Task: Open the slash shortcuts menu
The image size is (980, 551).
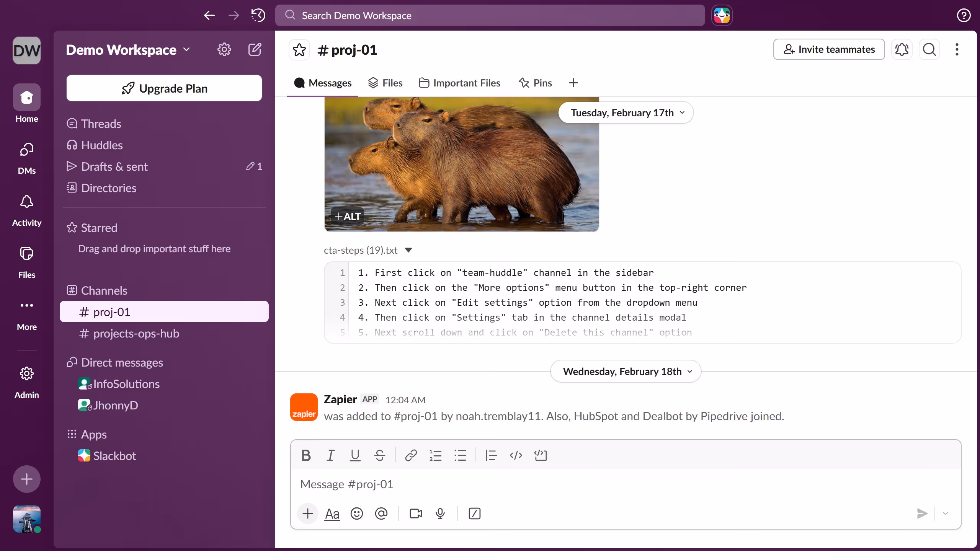Action: [475, 514]
